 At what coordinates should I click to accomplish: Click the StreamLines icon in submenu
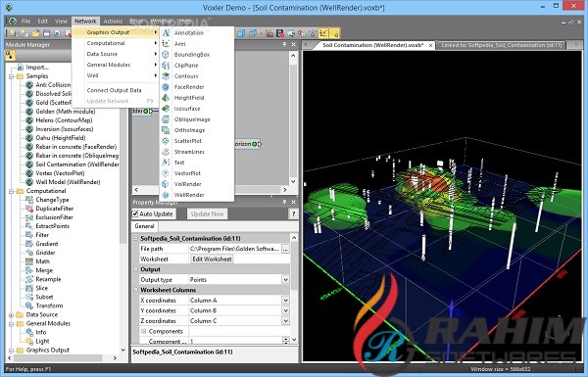(x=166, y=152)
